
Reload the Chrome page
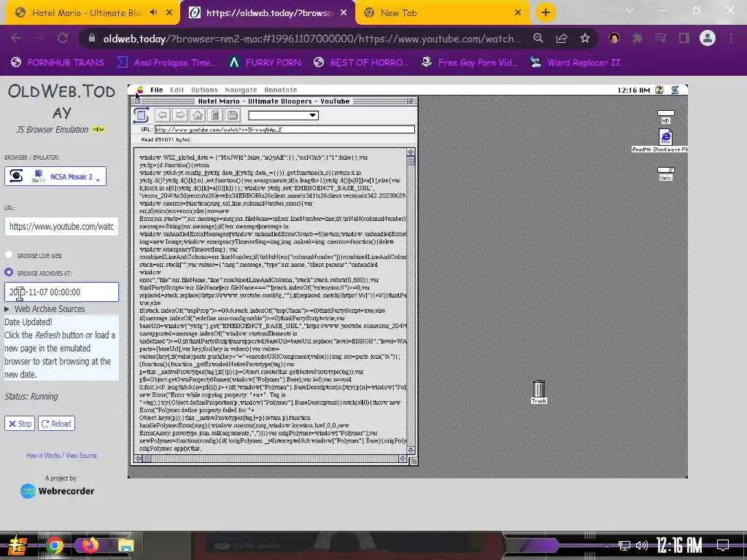63,38
